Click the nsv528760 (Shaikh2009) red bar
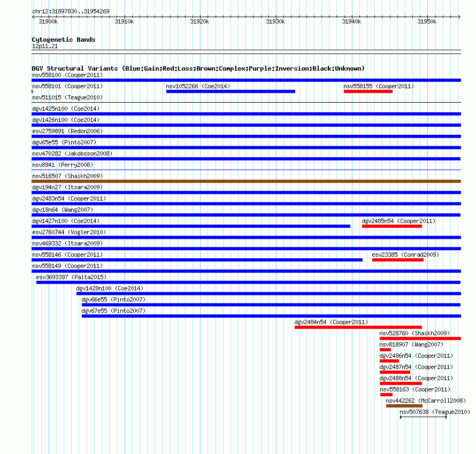 point(420,338)
